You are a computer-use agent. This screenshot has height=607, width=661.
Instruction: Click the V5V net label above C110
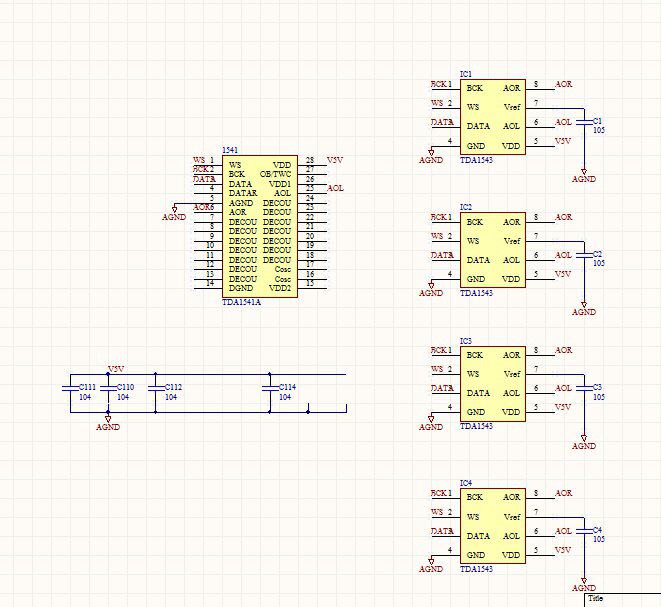pyautogui.click(x=116, y=369)
